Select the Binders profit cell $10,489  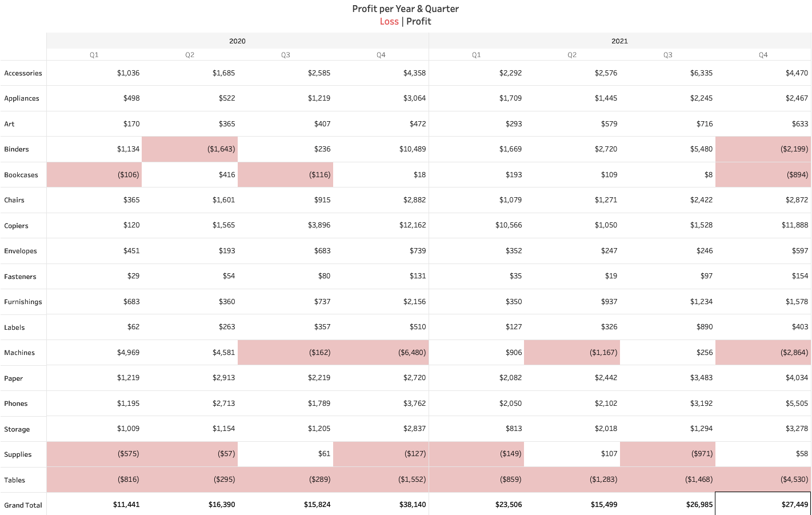[x=412, y=149]
